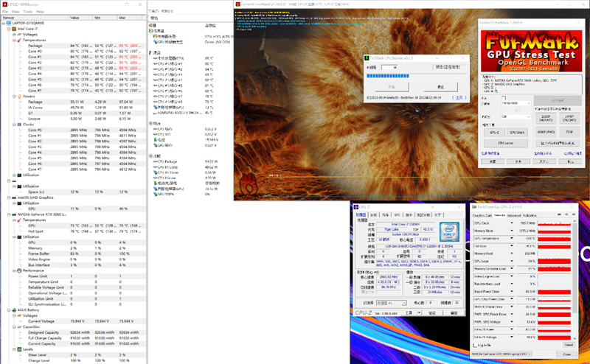
Task: Click the homepage link in CPU Burner
Action: tap(459, 97)
